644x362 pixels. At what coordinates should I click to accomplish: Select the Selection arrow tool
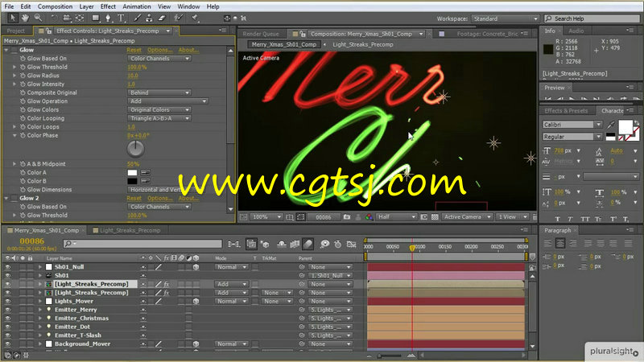pyautogui.click(x=13, y=18)
